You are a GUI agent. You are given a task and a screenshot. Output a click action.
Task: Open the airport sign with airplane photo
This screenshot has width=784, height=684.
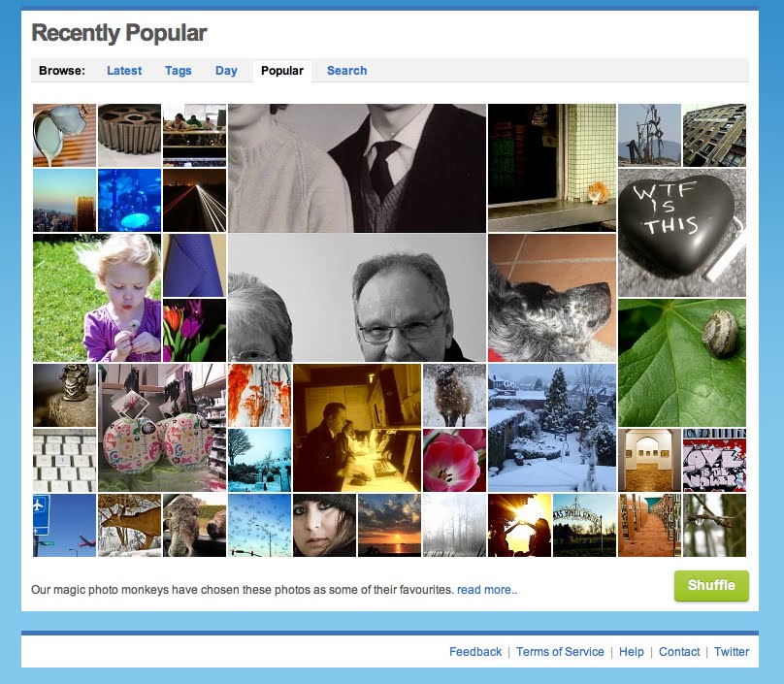(64, 525)
